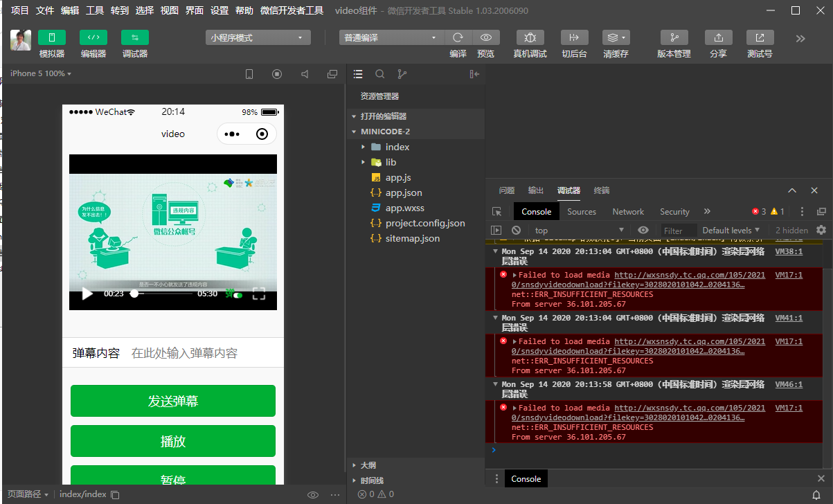Viewport: 833px width, 504px height.
Task: Open version management (版本管理)
Action: click(x=674, y=37)
